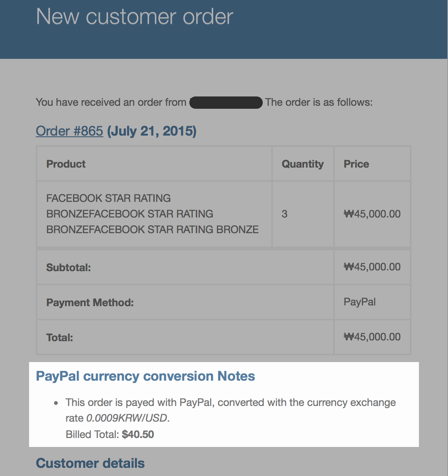Click the PayPal payment method value
The image size is (448, 476).
pos(360,302)
